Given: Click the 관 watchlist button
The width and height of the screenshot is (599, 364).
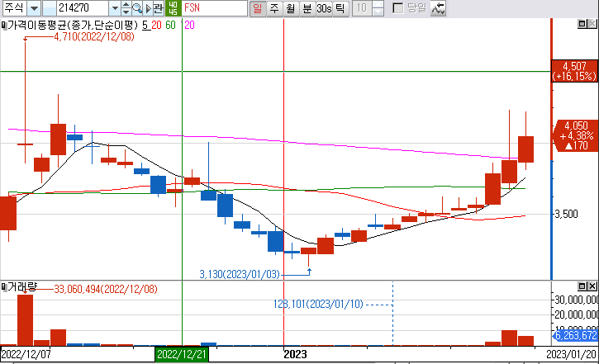Looking at the screenshot, I should [158, 8].
